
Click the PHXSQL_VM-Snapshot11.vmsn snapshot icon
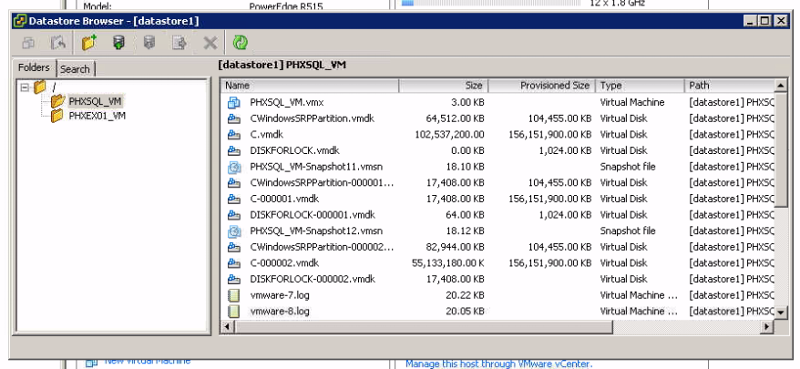pyautogui.click(x=234, y=167)
